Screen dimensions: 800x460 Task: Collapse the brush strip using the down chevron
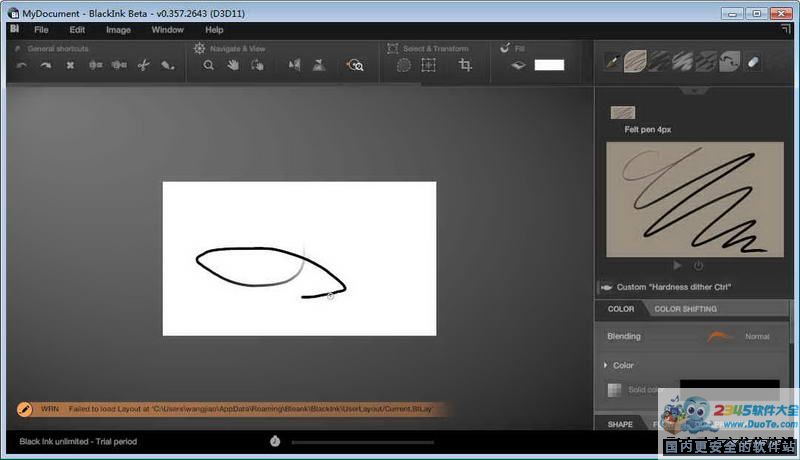pos(696,89)
